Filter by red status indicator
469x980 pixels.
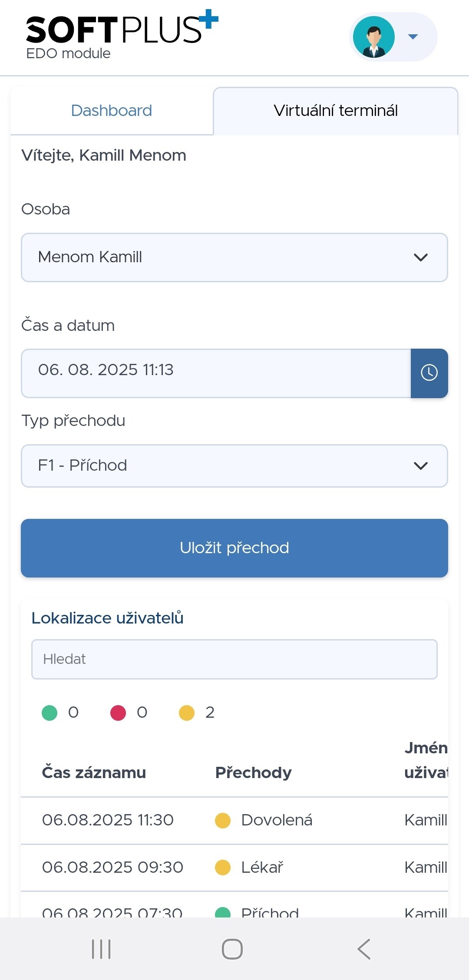click(118, 713)
